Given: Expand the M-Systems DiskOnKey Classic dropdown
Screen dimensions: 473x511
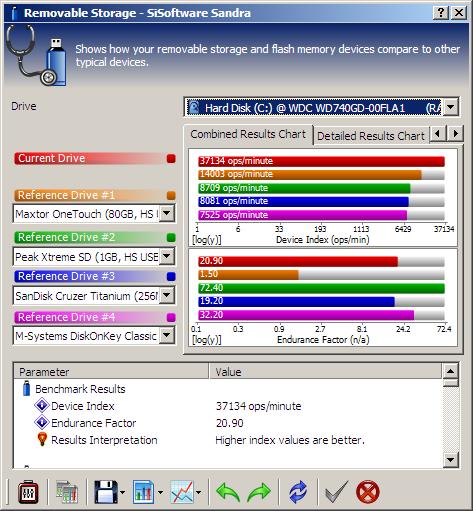Looking at the screenshot, I should pyautogui.click(x=167, y=335).
